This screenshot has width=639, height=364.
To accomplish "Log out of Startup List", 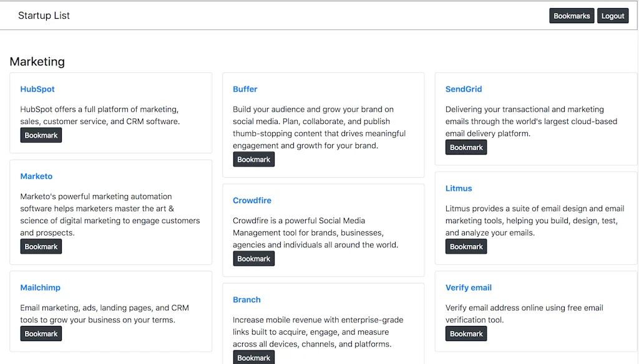I will tap(612, 15).
